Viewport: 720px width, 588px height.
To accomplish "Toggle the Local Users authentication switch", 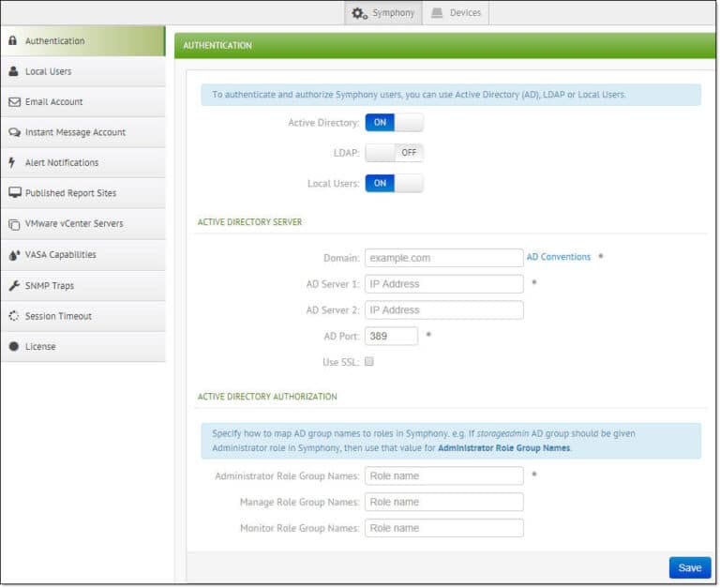I will (395, 183).
